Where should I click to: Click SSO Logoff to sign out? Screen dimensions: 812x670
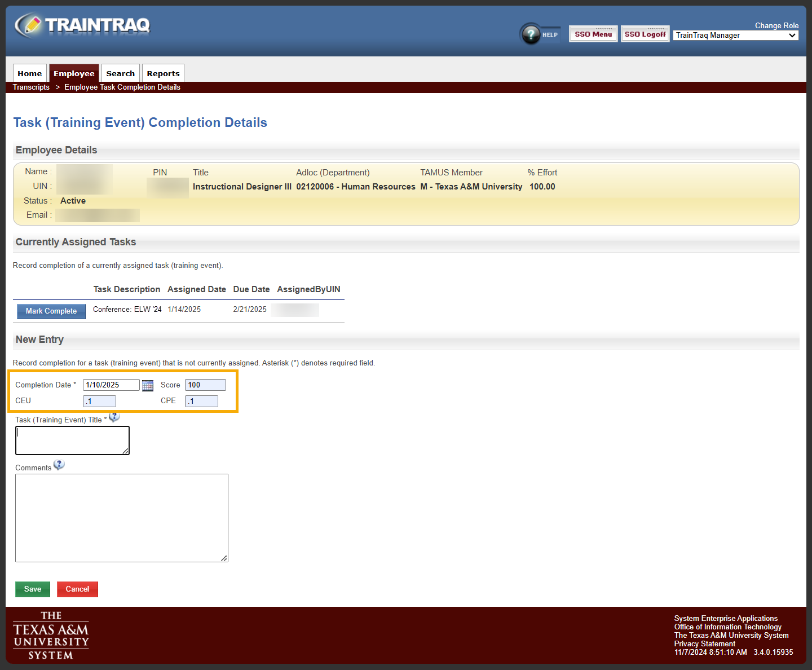pos(645,33)
